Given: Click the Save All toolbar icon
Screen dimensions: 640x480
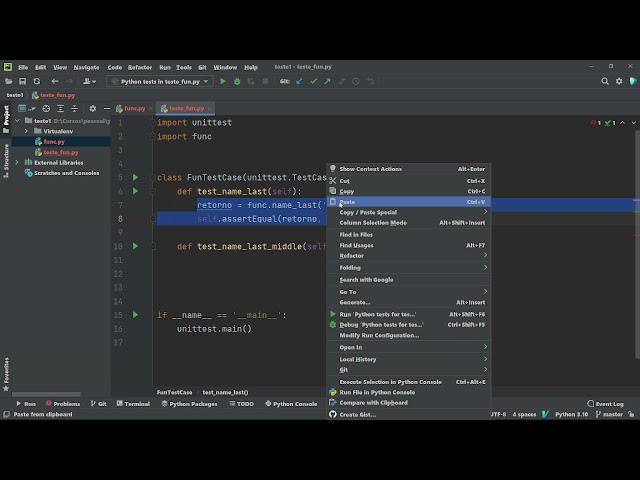Looking at the screenshot, I should tap(22, 82).
